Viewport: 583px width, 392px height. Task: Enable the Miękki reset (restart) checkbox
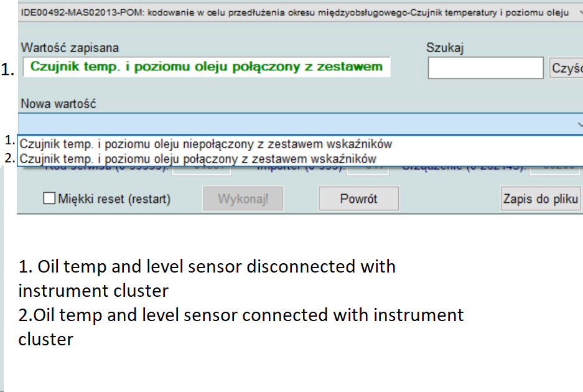click(49, 199)
